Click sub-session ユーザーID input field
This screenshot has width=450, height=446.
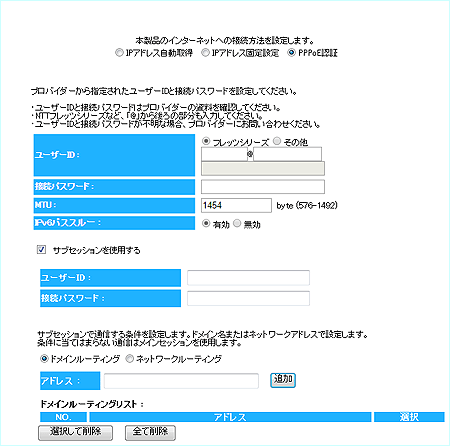click(248, 278)
